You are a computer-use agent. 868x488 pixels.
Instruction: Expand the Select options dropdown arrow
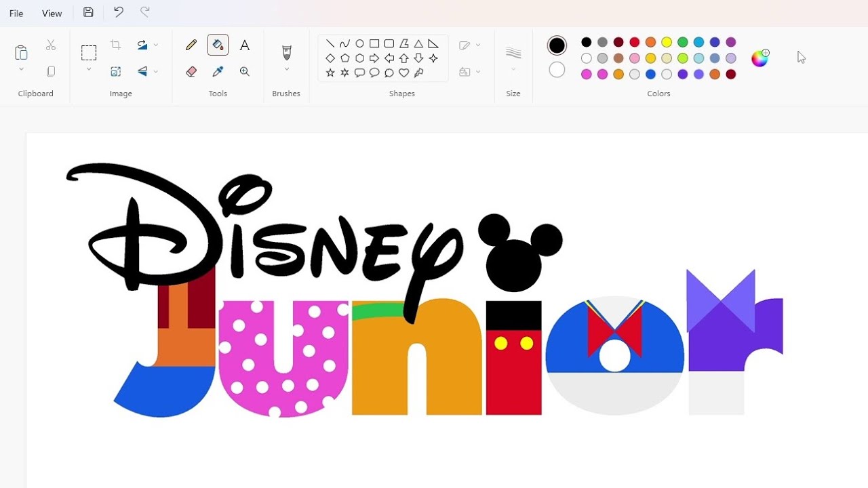coord(89,69)
